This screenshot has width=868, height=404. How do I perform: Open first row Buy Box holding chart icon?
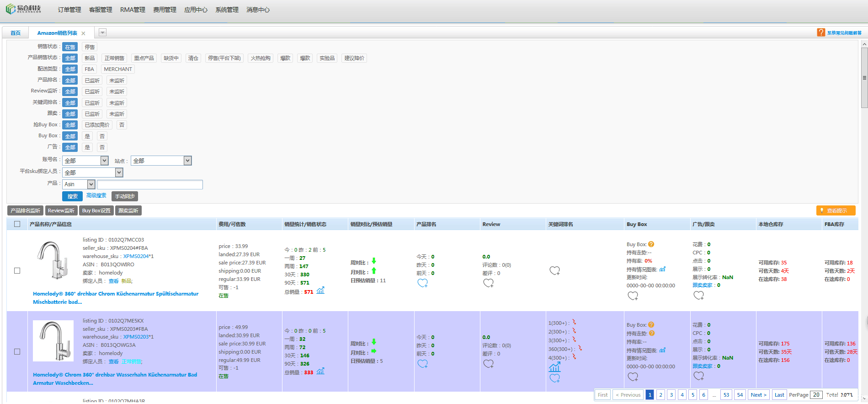(662, 269)
